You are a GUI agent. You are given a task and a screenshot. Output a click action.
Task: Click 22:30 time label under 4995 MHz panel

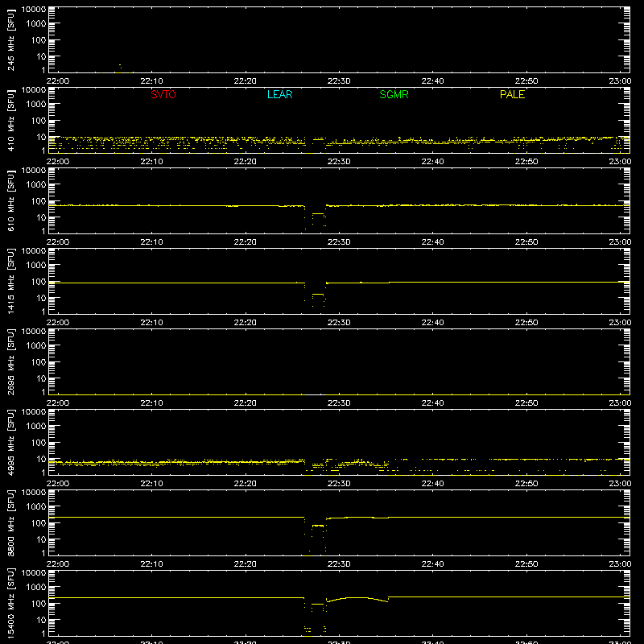339,484
